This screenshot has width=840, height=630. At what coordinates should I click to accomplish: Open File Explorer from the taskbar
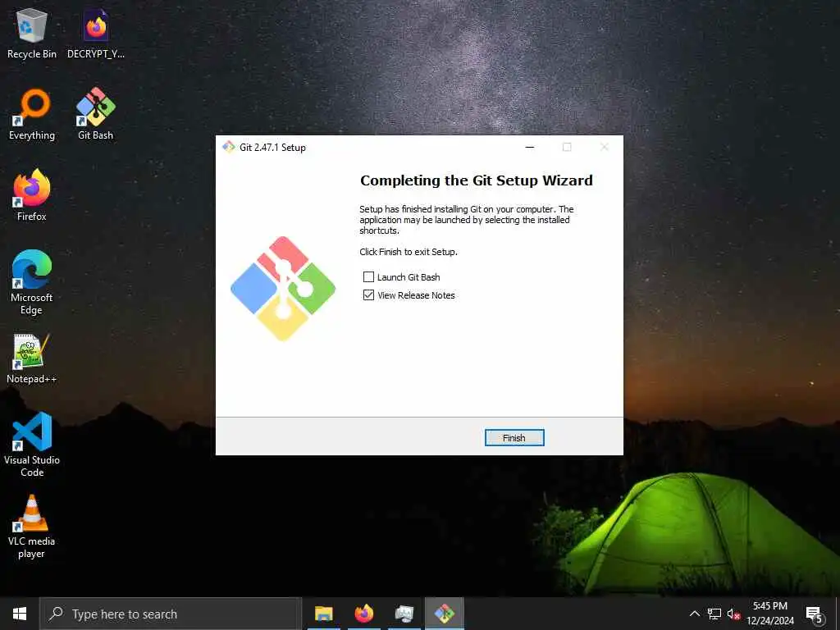click(x=323, y=614)
